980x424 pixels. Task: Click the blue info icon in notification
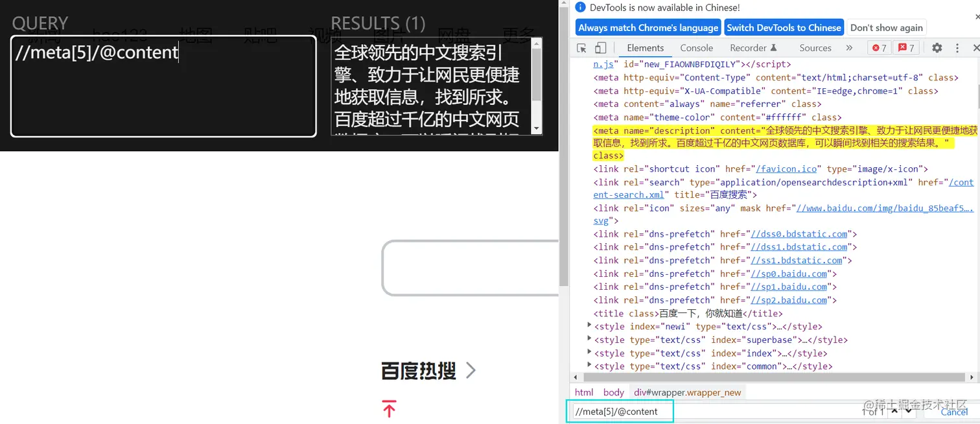(x=581, y=7)
